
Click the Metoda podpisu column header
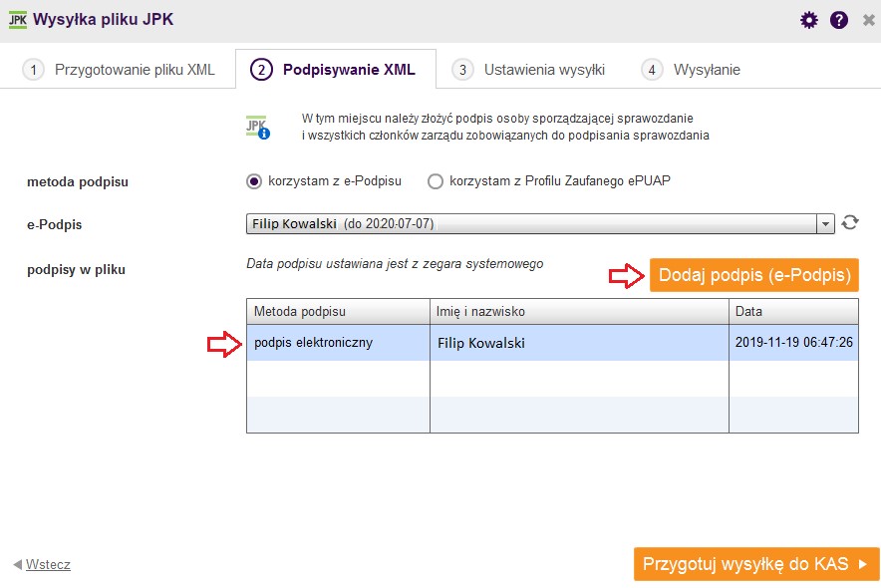338,312
